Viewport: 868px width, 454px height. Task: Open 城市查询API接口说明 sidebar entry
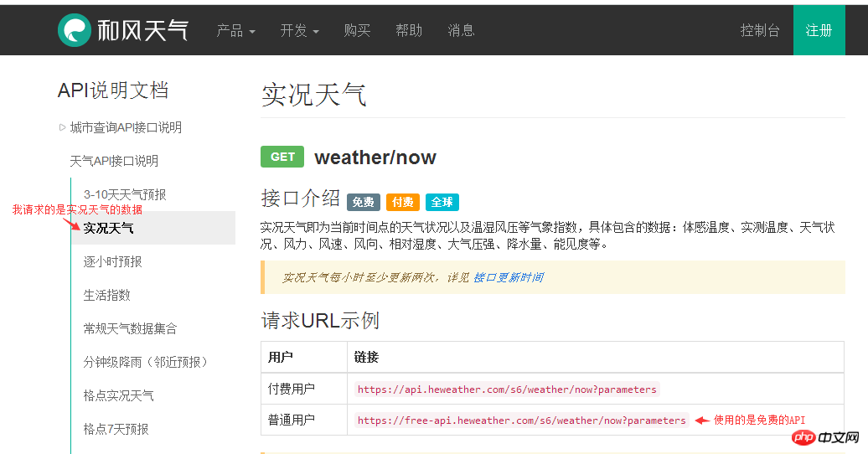pyautogui.click(x=126, y=127)
